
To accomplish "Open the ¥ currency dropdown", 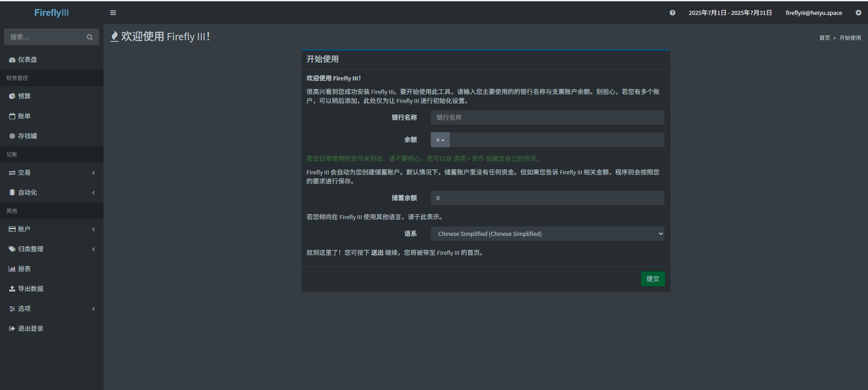I will tap(440, 140).
